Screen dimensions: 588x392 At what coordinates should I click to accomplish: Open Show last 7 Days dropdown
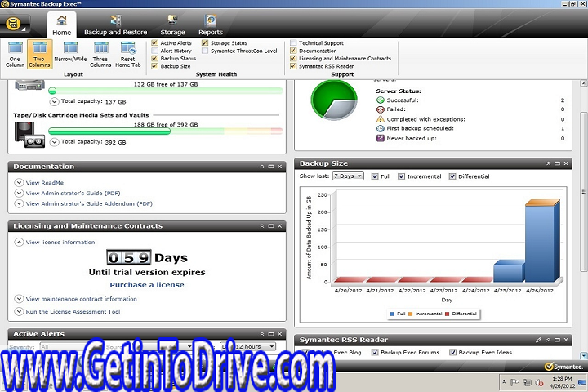348,176
